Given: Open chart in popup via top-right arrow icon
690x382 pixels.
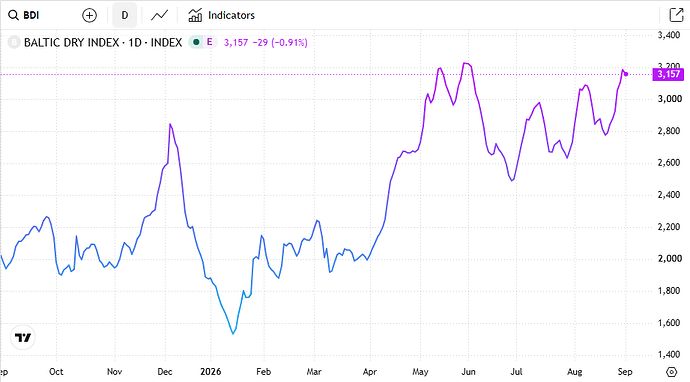Looking at the screenshot, I should point(676,15).
